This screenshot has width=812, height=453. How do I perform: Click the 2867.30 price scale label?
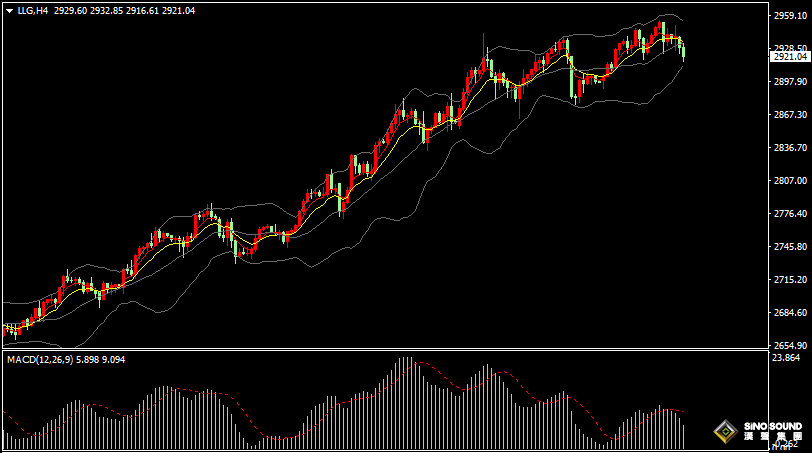click(x=790, y=114)
